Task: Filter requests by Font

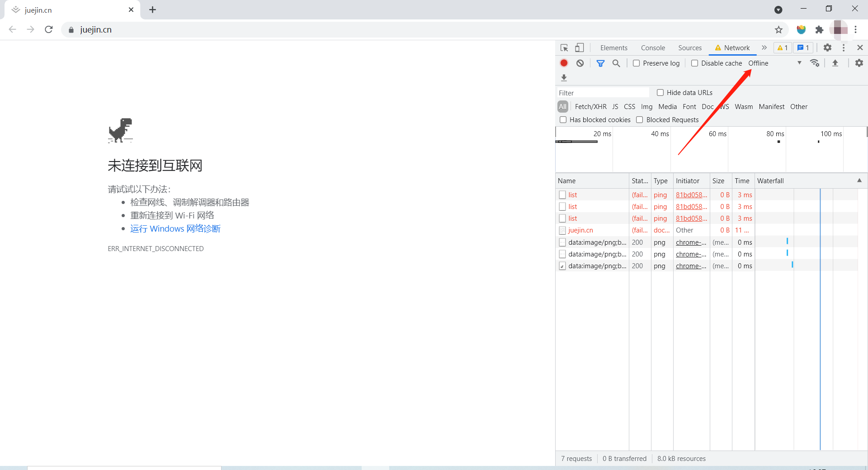Action: point(689,107)
